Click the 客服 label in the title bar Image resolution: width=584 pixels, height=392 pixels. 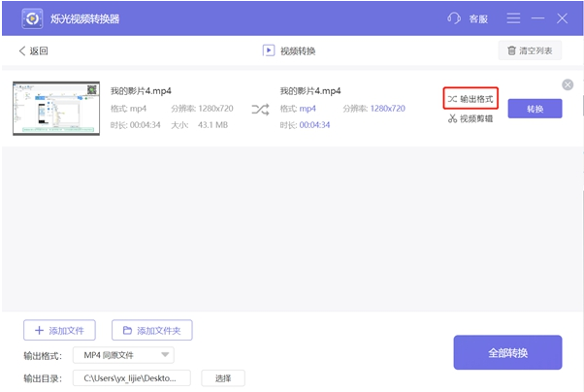coord(478,18)
